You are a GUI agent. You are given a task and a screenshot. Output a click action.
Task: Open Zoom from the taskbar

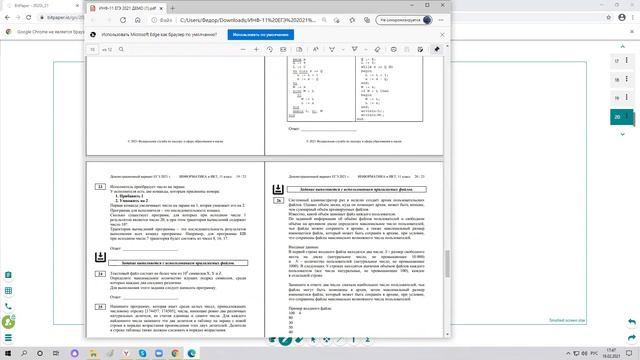(159, 353)
